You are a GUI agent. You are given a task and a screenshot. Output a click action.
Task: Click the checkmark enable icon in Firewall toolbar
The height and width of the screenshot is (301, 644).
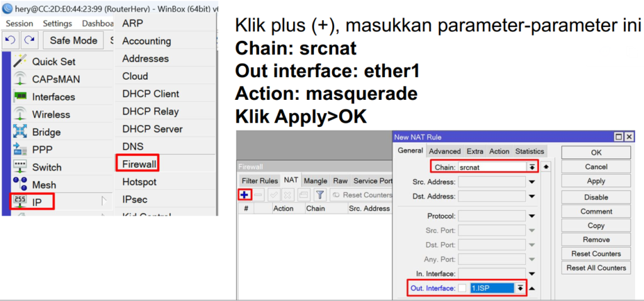click(x=274, y=195)
